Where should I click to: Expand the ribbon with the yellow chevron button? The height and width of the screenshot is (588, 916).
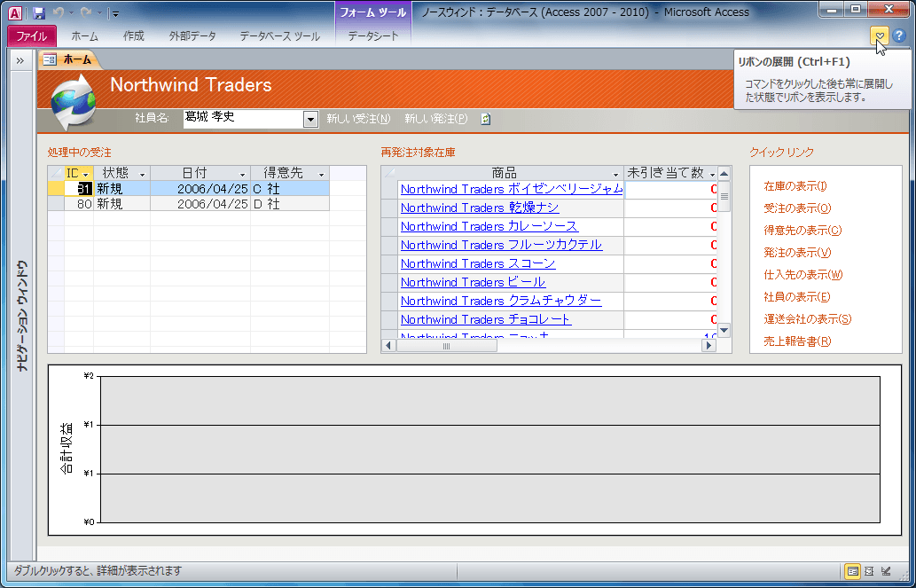[879, 35]
